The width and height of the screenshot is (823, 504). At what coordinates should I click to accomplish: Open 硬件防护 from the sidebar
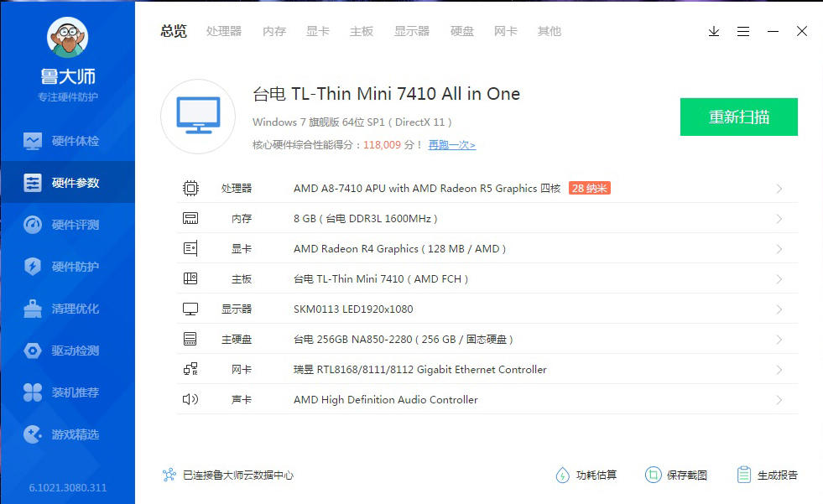coord(67,266)
